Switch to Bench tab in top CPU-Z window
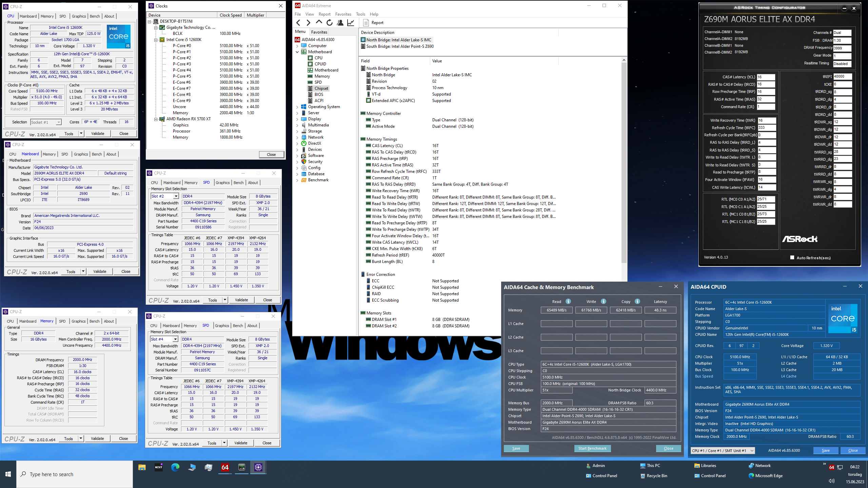 (95, 16)
